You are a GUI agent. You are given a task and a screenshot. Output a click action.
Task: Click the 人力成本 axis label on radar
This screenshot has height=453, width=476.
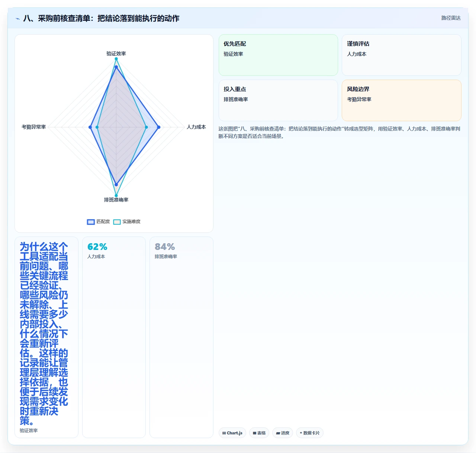pos(196,127)
